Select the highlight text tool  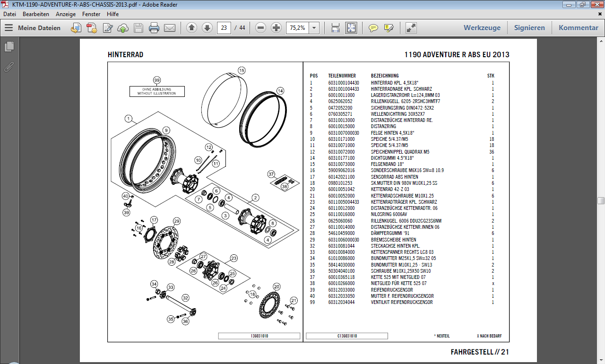(389, 28)
